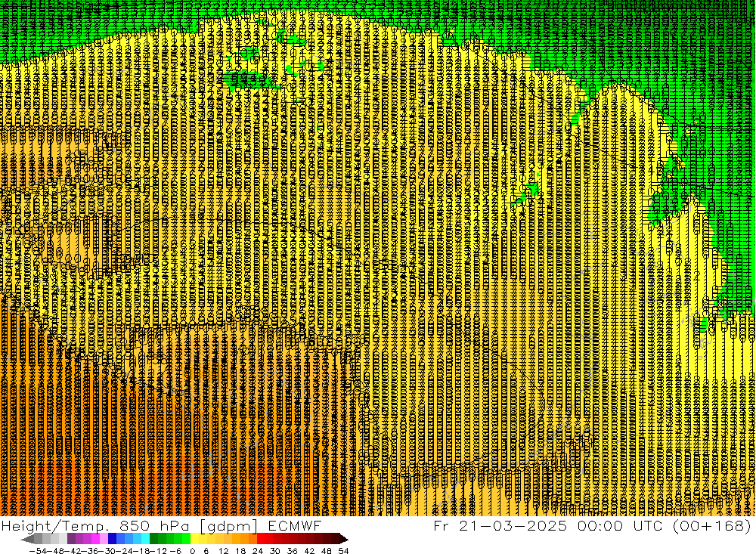The height and width of the screenshot is (554, 756).
Task: Click the dark blue legend swatch at -30
Action: tap(112, 539)
